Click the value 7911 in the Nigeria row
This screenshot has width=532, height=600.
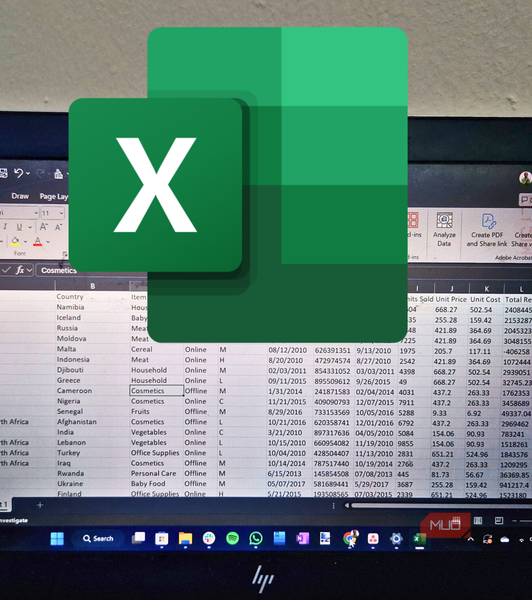(406, 403)
